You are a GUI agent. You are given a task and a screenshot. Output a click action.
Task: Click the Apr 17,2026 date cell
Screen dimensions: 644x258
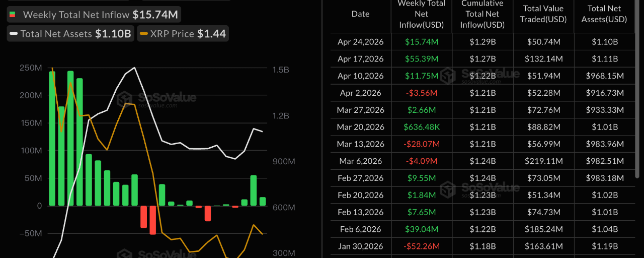[360, 59]
